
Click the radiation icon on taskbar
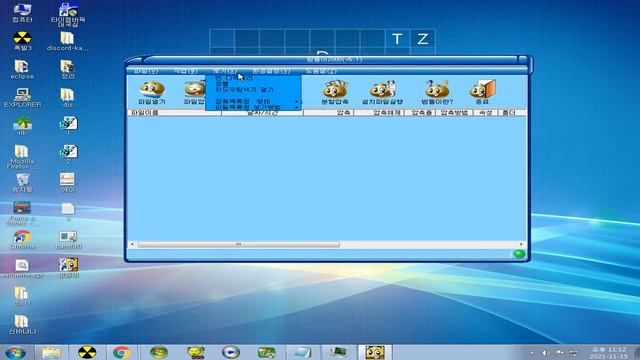tap(87, 352)
